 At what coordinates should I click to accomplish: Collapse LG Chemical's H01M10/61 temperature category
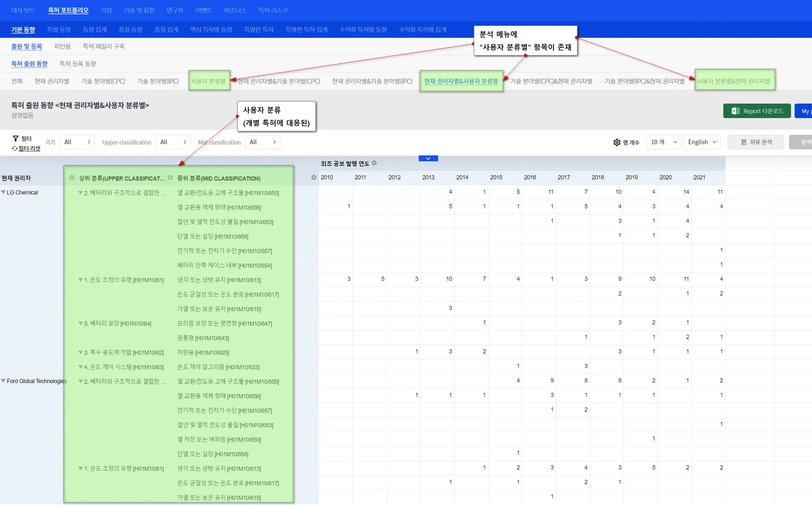pos(80,280)
